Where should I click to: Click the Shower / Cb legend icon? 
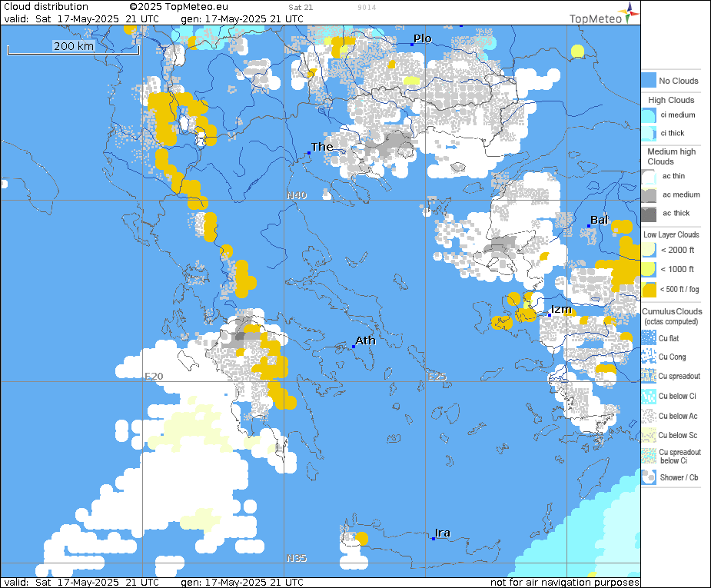pos(649,477)
